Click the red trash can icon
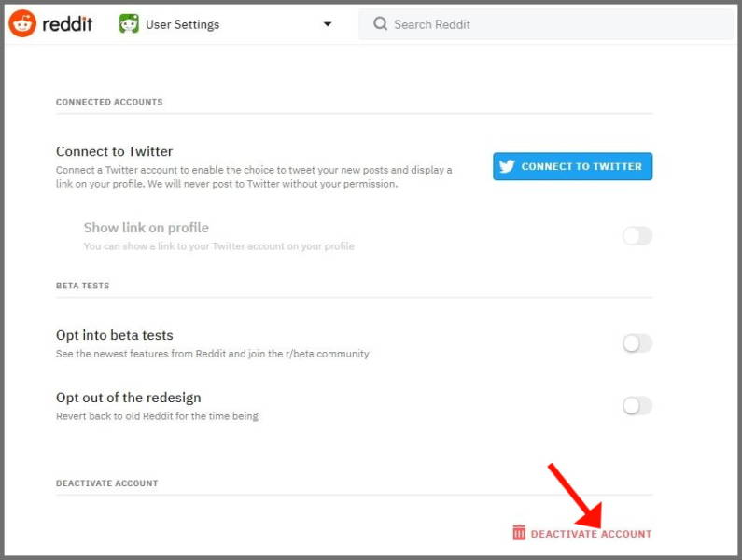Image resolution: width=742 pixels, height=560 pixels. 519,533
